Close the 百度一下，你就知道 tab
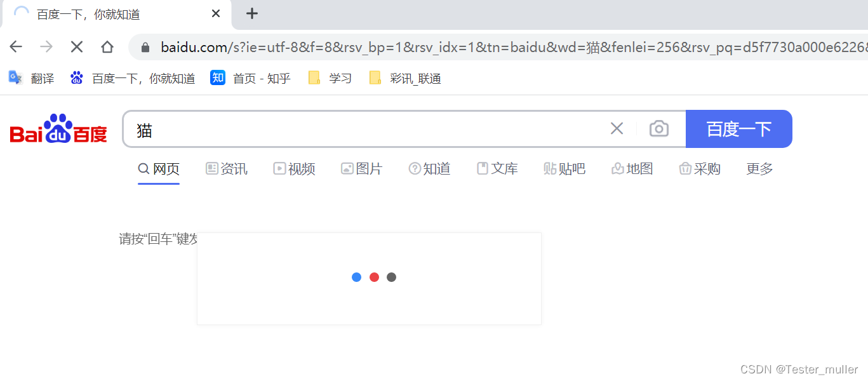The image size is (868, 381). 216,13
